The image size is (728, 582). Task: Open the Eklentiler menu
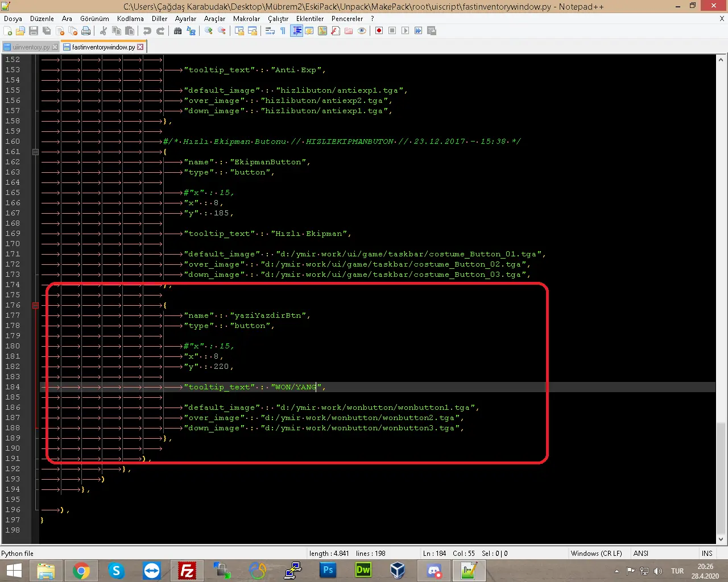coord(310,19)
